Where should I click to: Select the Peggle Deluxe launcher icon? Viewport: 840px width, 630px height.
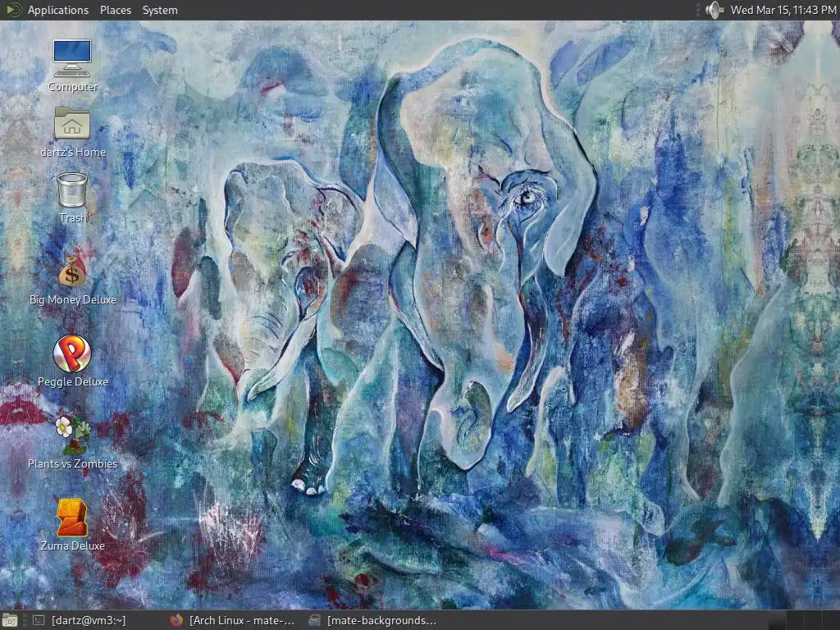pyautogui.click(x=72, y=354)
